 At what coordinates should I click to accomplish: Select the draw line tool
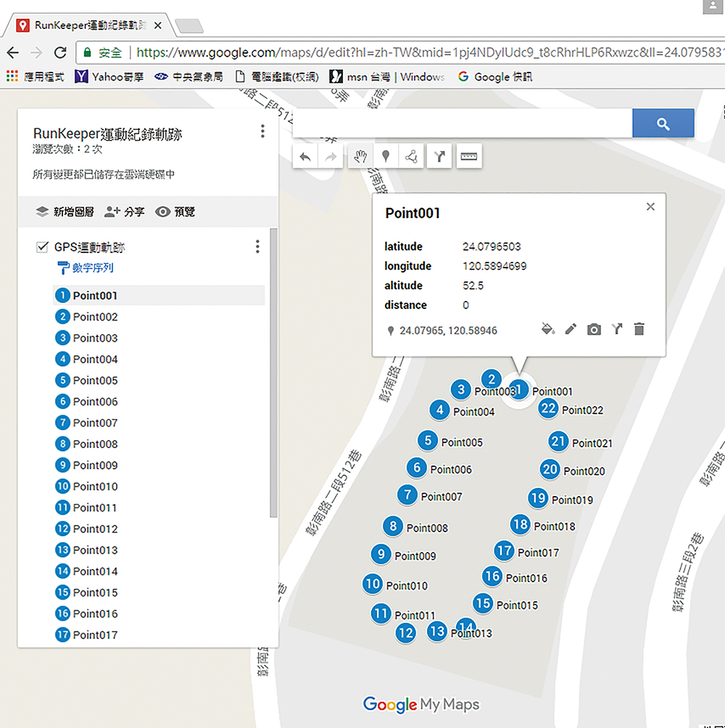[x=411, y=157]
